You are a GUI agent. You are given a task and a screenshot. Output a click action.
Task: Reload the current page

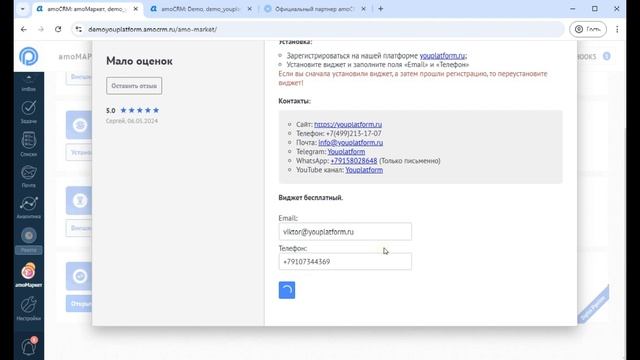[x=58, y=29]
